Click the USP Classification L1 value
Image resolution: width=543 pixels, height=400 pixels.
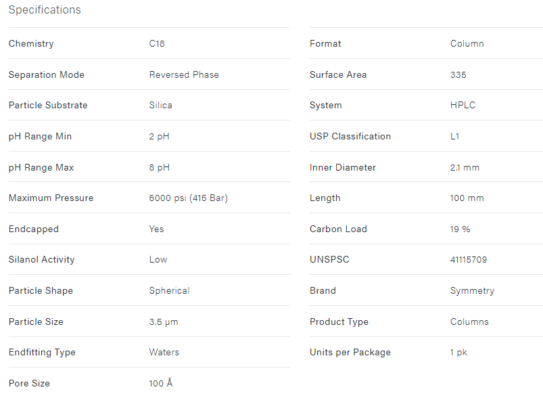pyautogui.click(x=455, y=136)
